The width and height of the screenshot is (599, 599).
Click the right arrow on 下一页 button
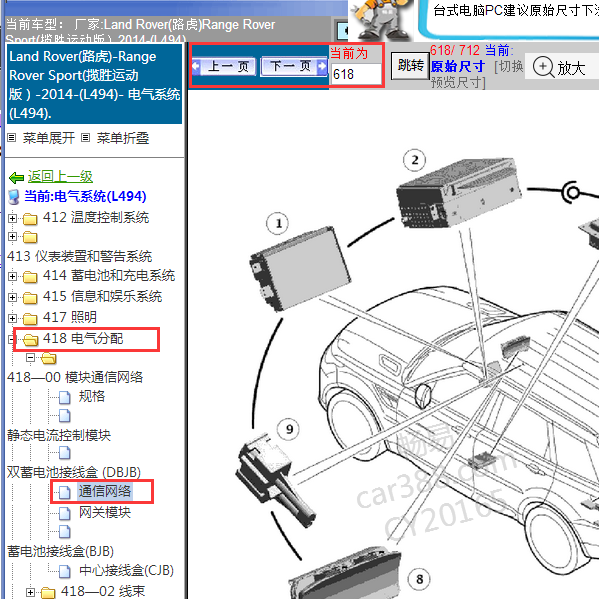click(322, 66)
